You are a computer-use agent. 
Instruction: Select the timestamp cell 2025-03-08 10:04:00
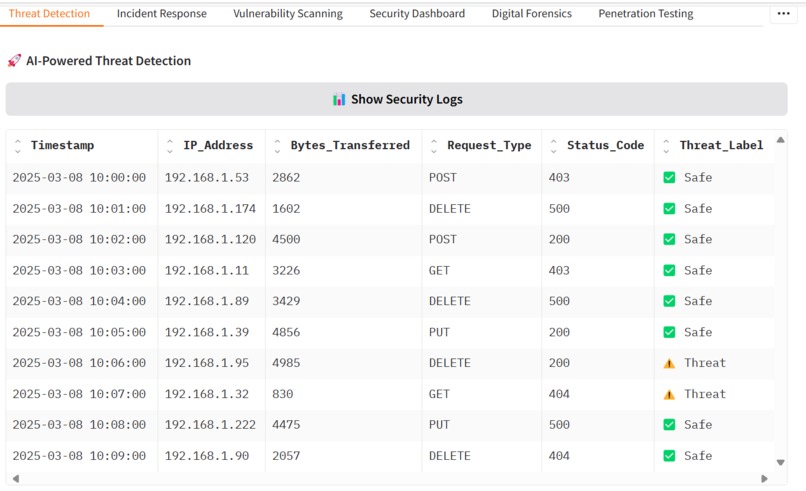tap(79, 301)
